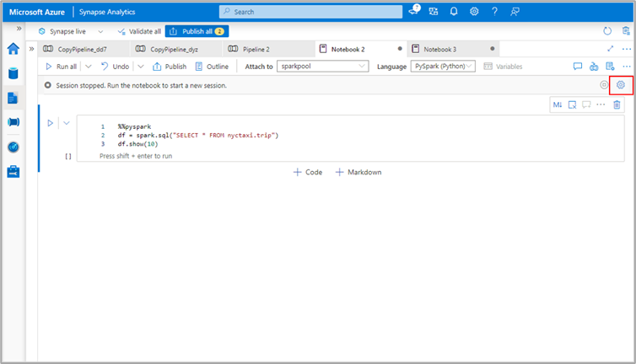Open the release updates megaphone icon
Image resolution: width=636 pixels, height=364 pixels.
pyautogui.click(x=413, y=11)
